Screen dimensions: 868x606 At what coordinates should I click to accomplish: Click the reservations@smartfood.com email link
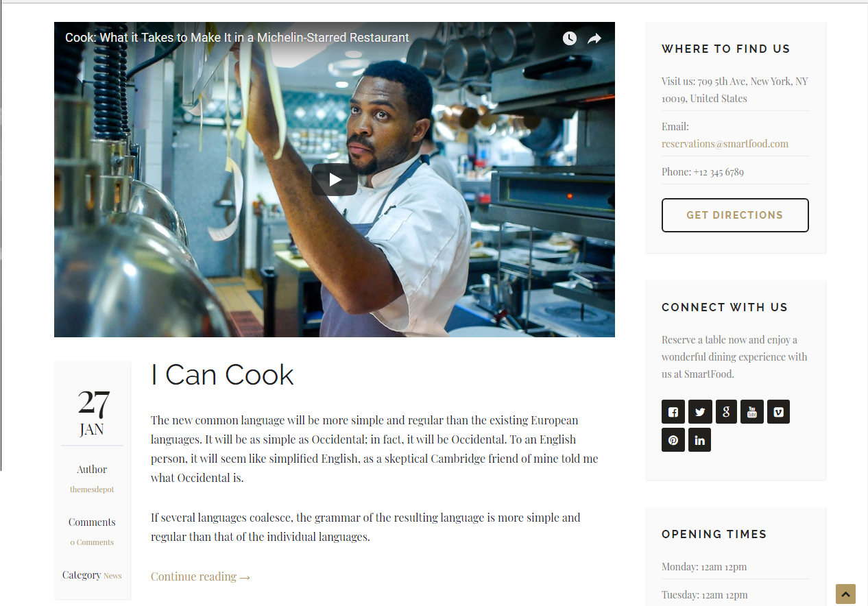(725, 144)
